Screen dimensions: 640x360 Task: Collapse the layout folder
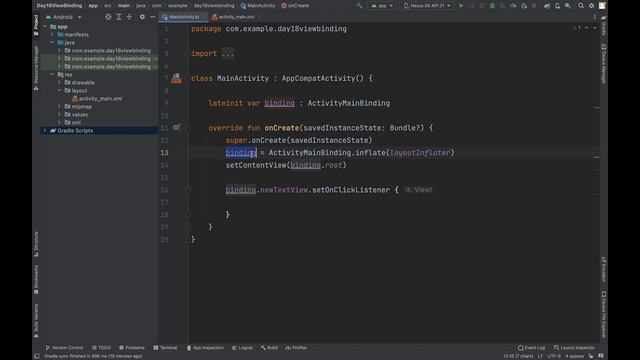click(x=60, y=90)
